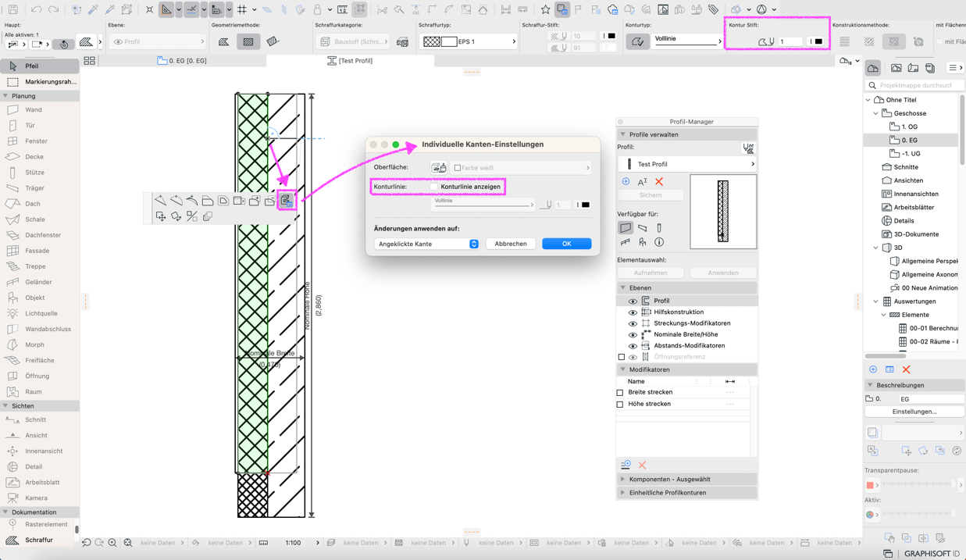Viewport: 966px width, 560px height.
Task: Confirm dialog with the OK button
Action: [x=567, y=244]
